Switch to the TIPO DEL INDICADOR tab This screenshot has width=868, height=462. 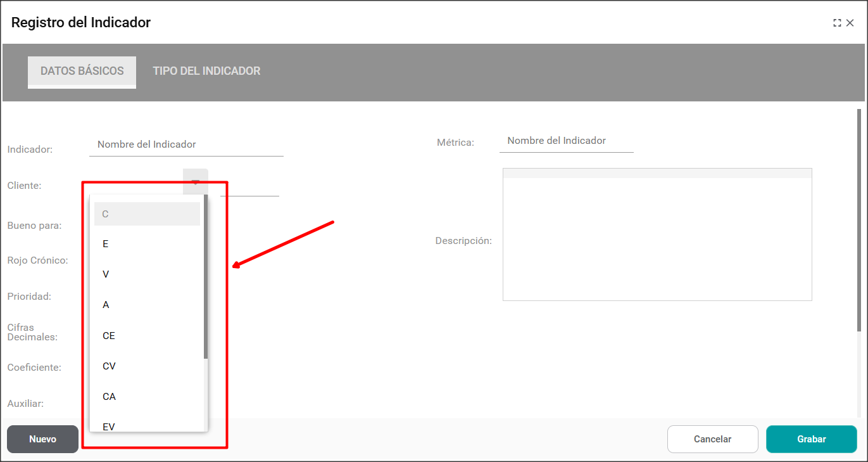point(206,71)
